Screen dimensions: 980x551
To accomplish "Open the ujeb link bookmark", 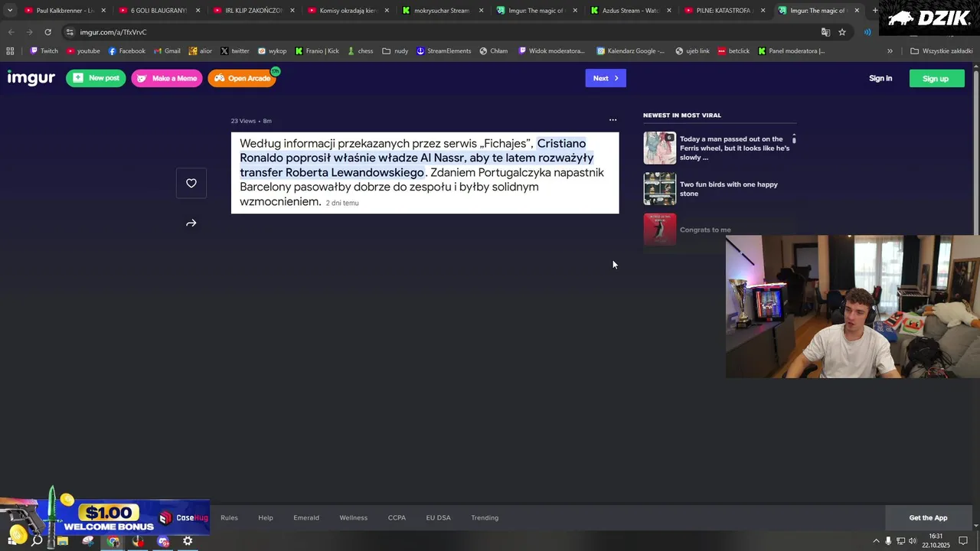I will 692,51.
